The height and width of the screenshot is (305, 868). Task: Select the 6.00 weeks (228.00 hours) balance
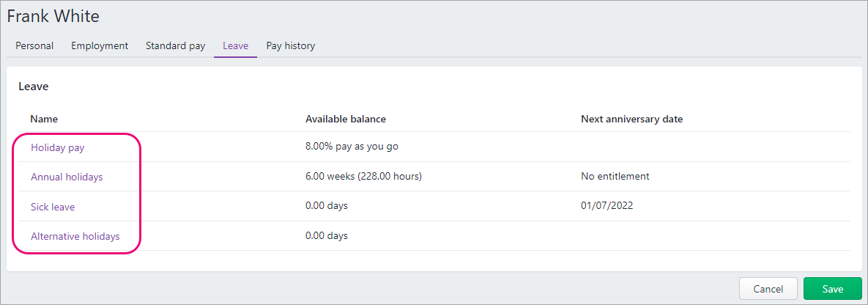[364, 177]
